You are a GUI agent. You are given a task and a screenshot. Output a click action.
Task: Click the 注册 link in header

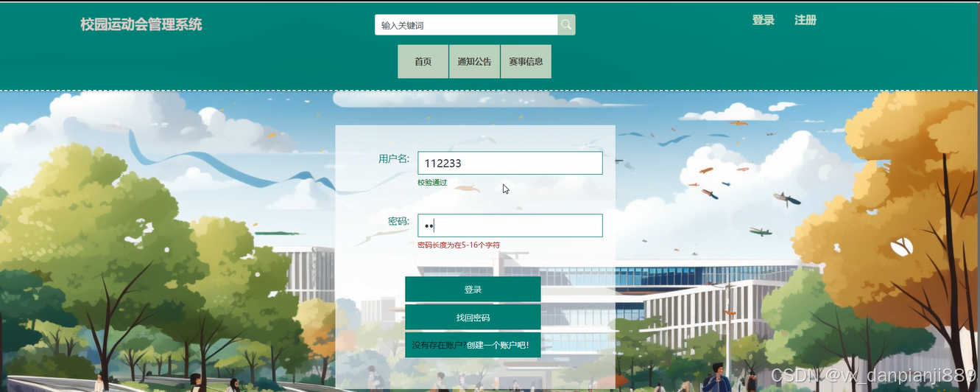805,21
